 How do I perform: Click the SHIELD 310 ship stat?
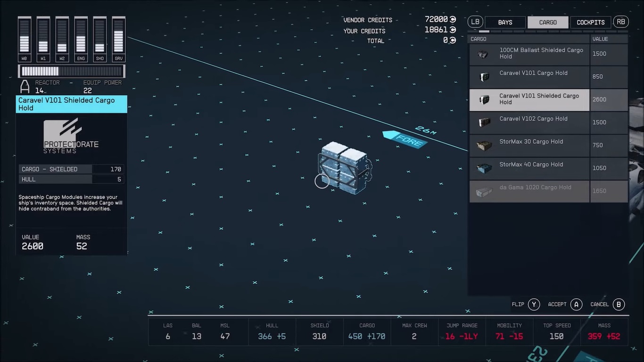pos(319,332)
